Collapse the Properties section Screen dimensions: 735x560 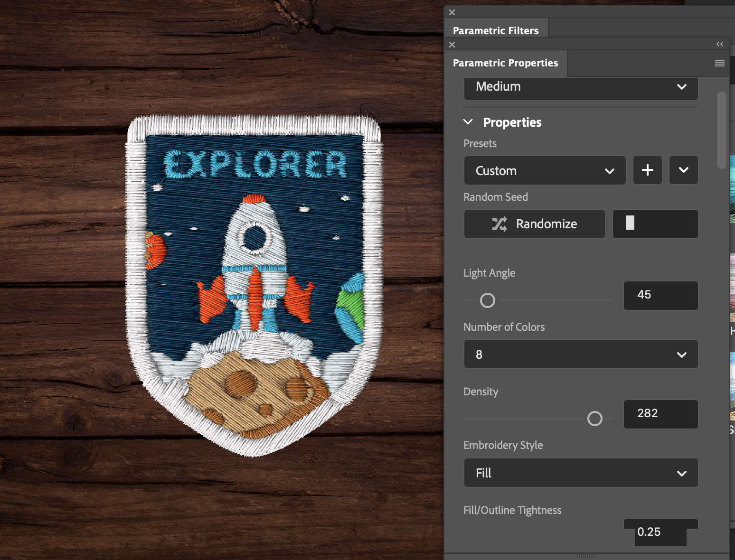click(468, 122)
